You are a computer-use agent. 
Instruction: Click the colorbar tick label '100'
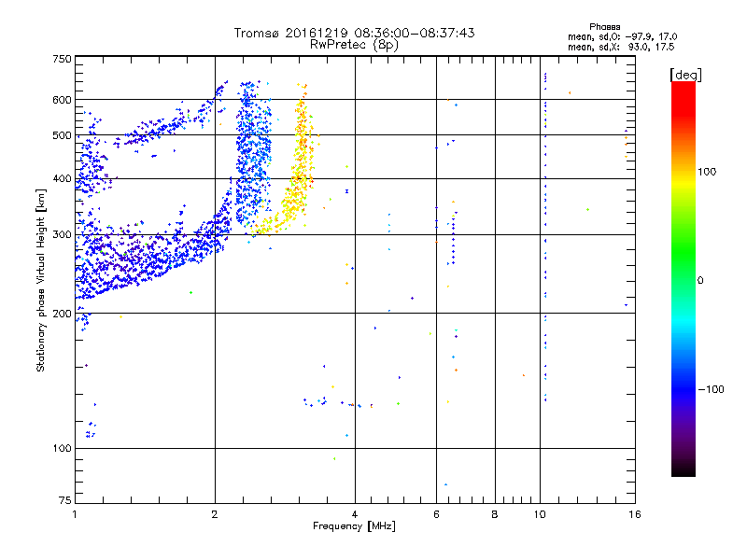tap(707, 172)
